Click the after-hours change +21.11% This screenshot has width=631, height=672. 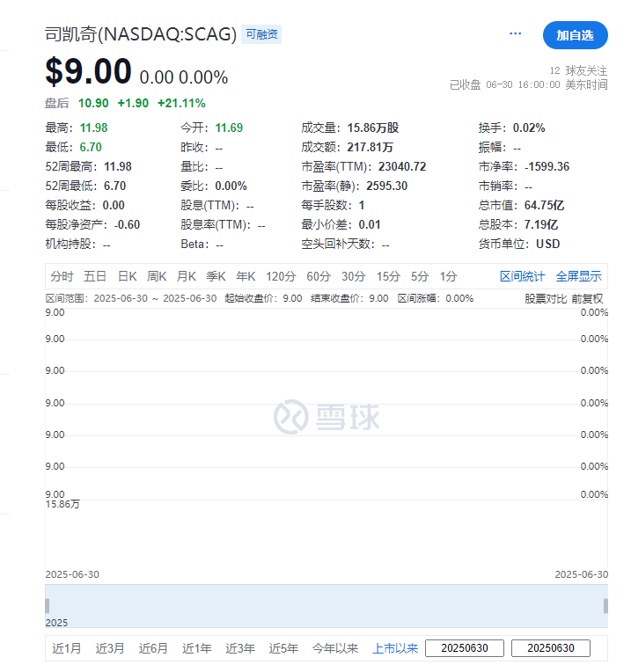181,103
